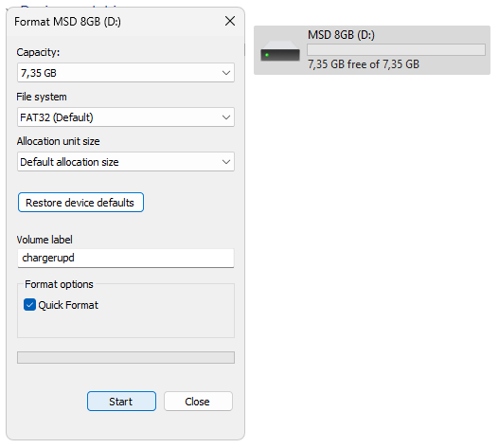The width and height of the screenshot is (499, 448).
Task: Click the 7,35 GB free of 7,35 GB text
Action: pyautogui.click(x=364, y=64)
